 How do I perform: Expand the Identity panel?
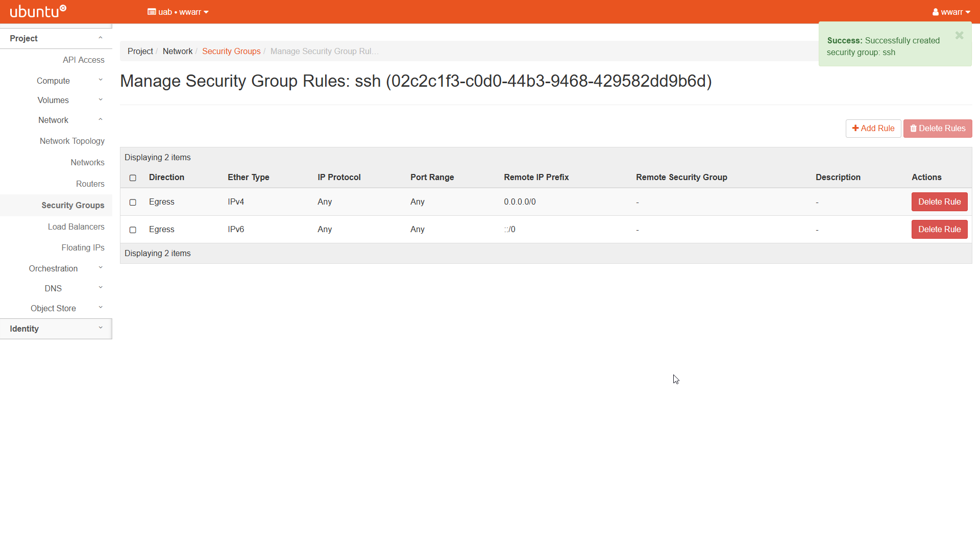[56, 329]
